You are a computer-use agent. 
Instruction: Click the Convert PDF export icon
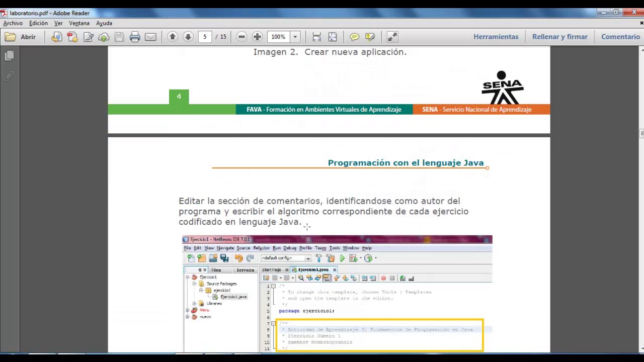click(x=72, y=37)
